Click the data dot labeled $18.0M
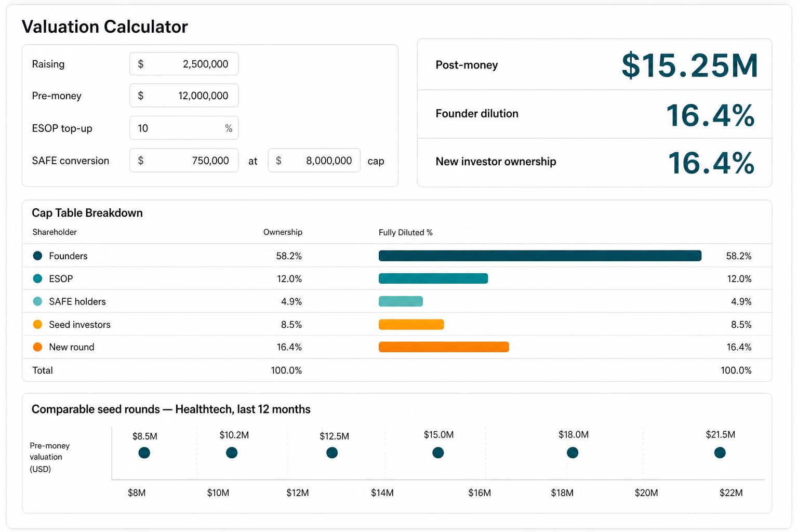The height and width of the screenshot is (532, 798). [573, 453]
